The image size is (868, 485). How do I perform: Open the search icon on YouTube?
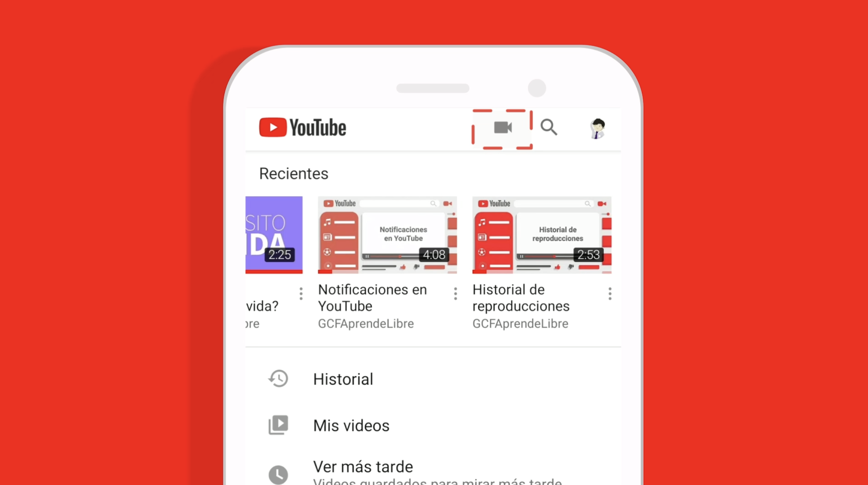549,127
